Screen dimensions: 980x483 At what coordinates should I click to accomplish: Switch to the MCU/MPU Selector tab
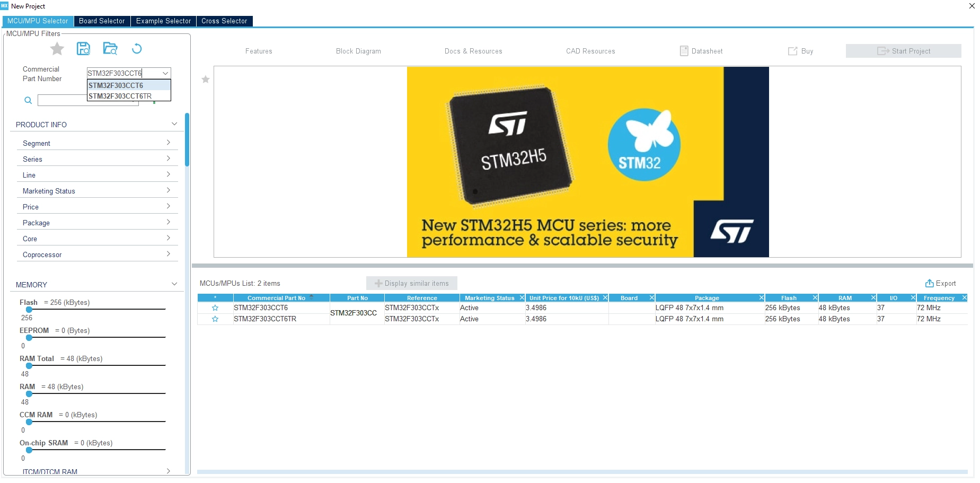[x=38, y=21]
